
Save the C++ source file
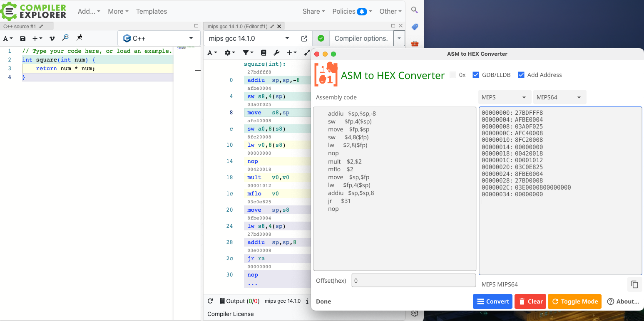coord(23,38)
